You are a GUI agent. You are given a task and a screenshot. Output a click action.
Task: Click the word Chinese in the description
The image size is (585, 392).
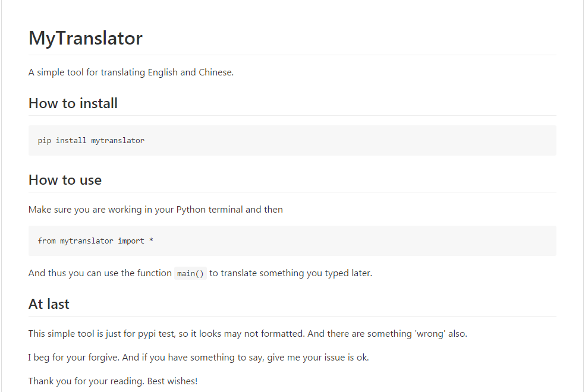pyautogui.click(x=216, y=72)
